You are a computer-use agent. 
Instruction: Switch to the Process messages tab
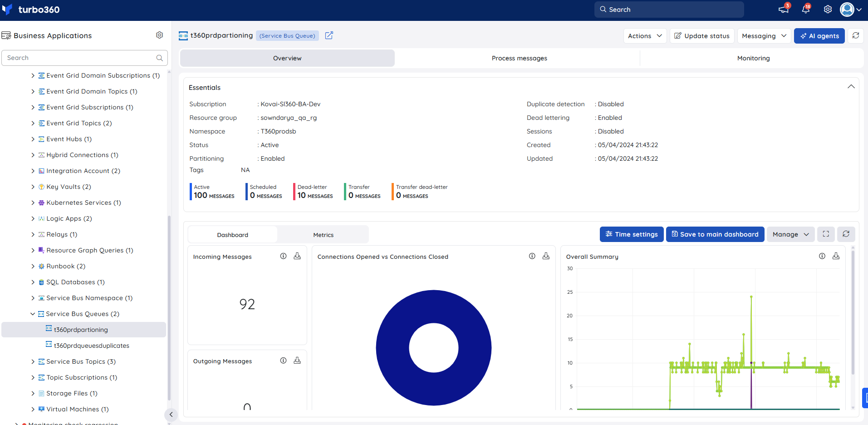point(519,58)
